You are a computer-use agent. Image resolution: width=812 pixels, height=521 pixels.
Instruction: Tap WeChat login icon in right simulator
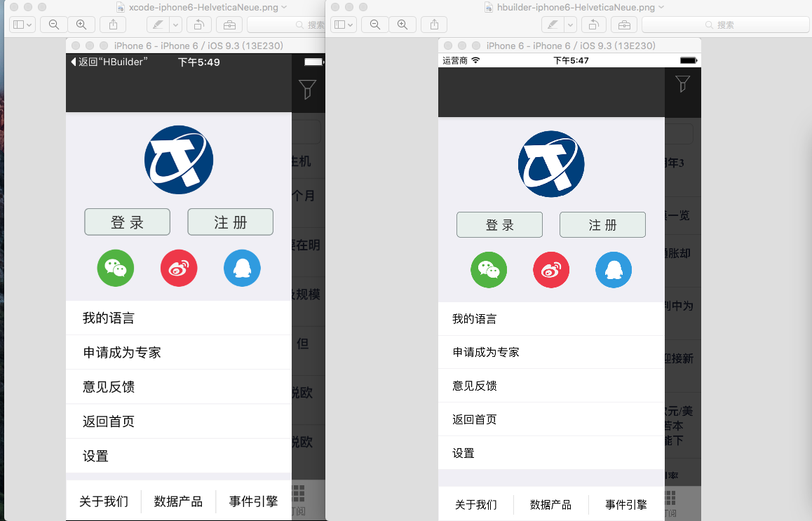tap(488, 270)
